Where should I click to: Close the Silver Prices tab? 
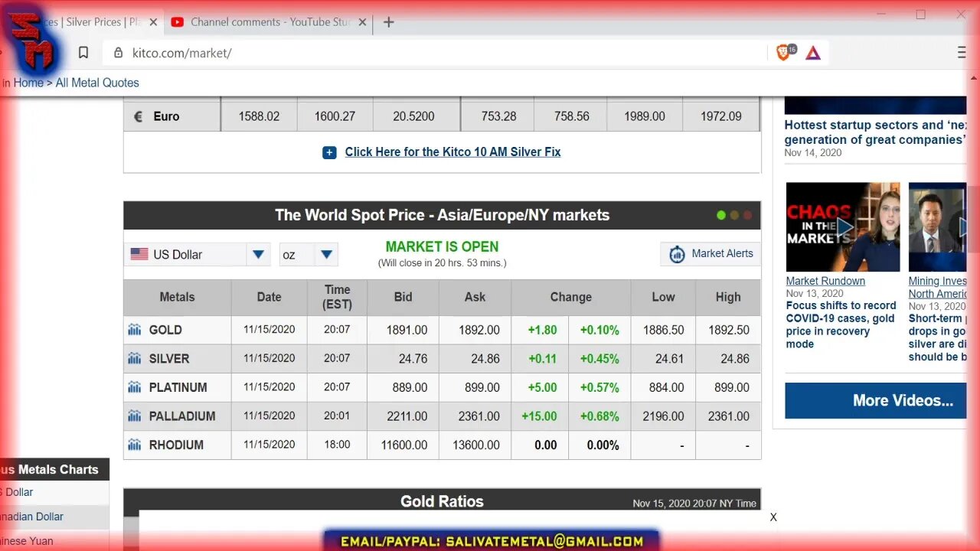[x=153, y=22]
